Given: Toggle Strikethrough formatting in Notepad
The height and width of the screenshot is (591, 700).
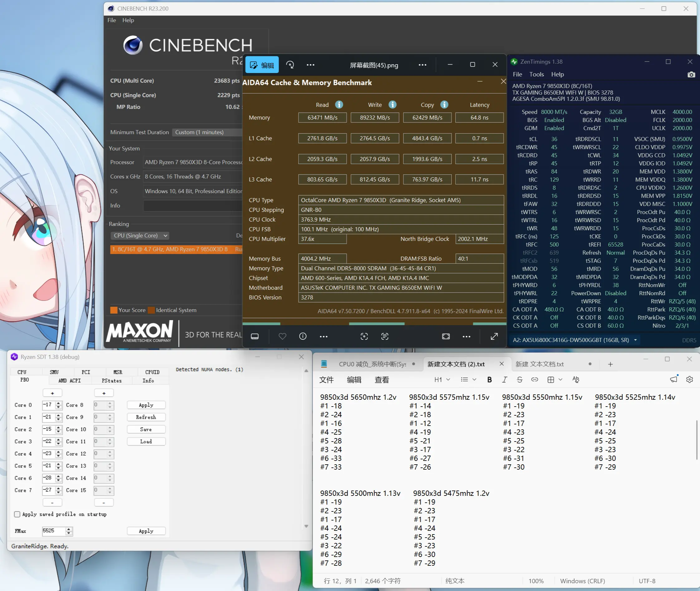Looking at the screenshot, I should pyautogui.click(x=519, y=379).
